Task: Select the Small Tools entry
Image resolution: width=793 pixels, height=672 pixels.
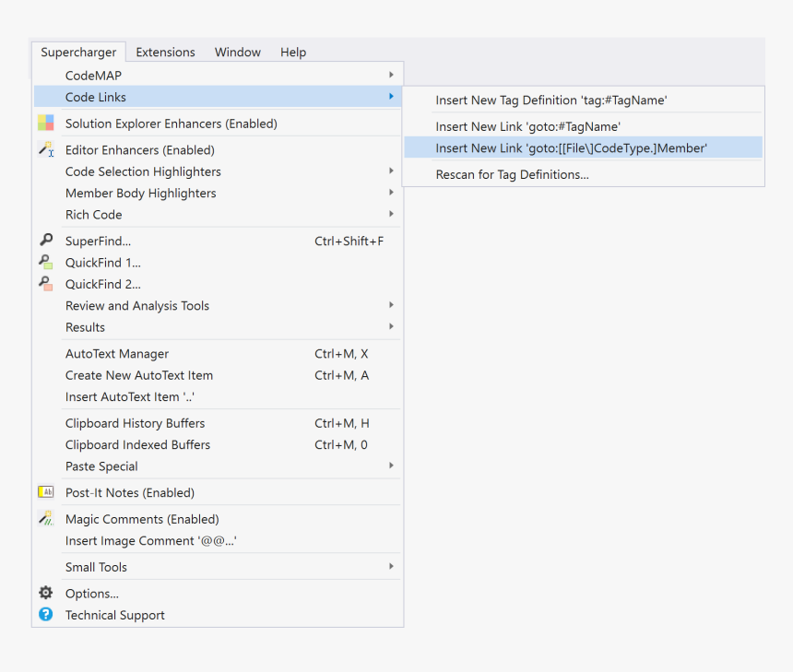Action: pos(218,567)
